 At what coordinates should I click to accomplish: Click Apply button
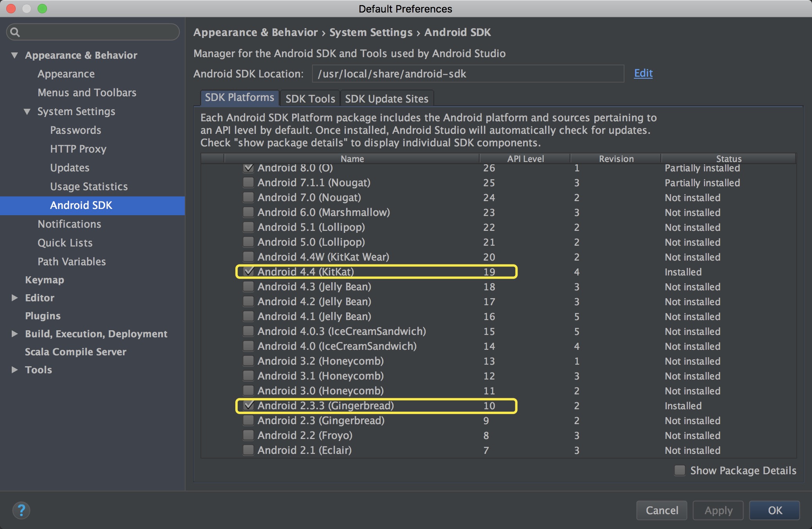pyautogui.click(x=718, y=510)
